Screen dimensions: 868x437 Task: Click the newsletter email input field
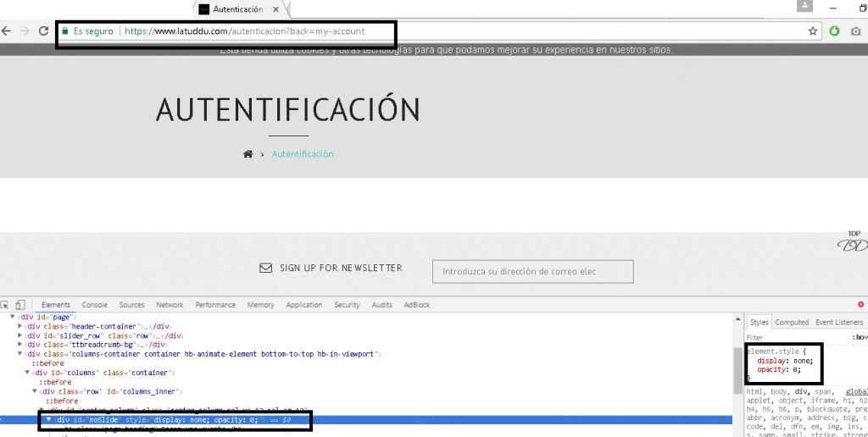532,272
